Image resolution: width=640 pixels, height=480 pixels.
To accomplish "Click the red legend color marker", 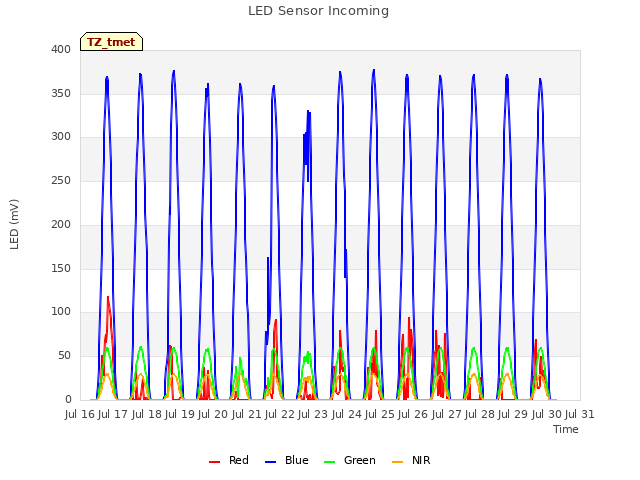I will pos(214,462).
